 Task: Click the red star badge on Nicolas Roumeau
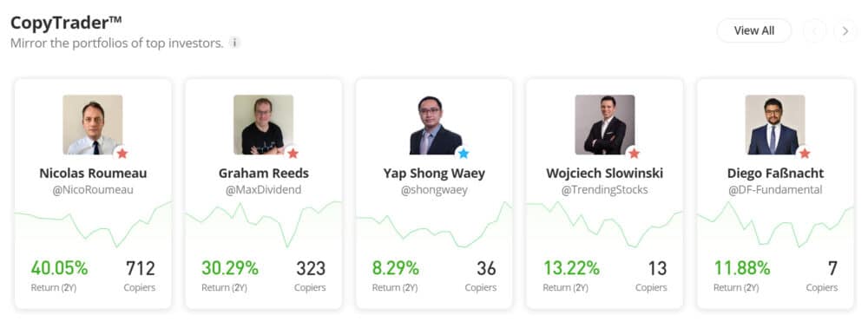point(122,154)
